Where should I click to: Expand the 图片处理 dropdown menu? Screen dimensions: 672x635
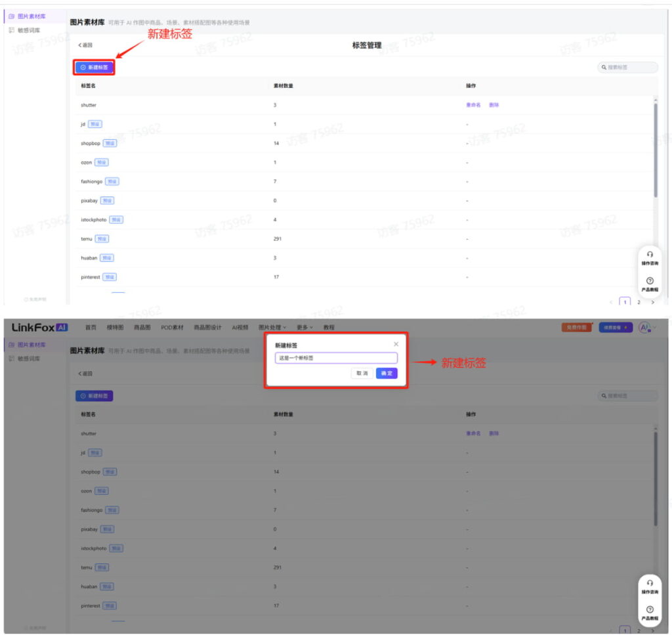point(272,327)
